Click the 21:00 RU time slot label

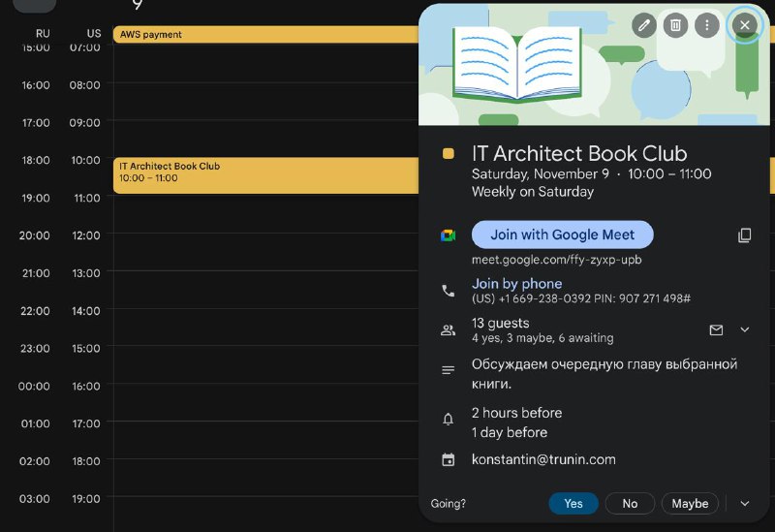point(36,273)
